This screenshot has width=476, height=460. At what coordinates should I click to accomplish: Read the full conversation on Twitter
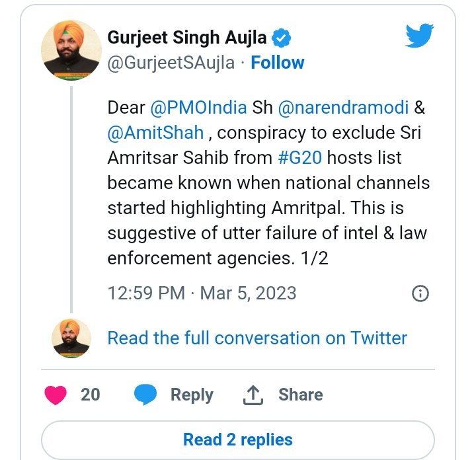(x=257, y=338)
